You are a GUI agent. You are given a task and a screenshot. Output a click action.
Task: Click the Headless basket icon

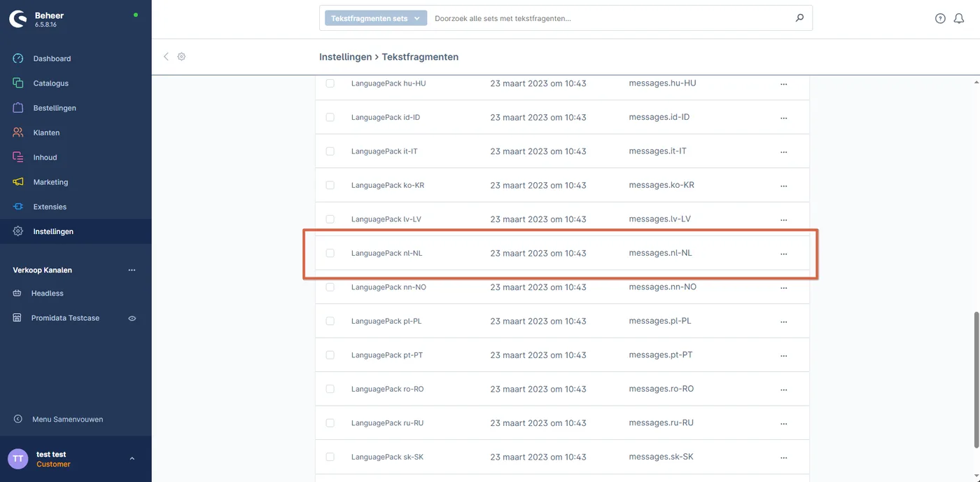[17, 294]
